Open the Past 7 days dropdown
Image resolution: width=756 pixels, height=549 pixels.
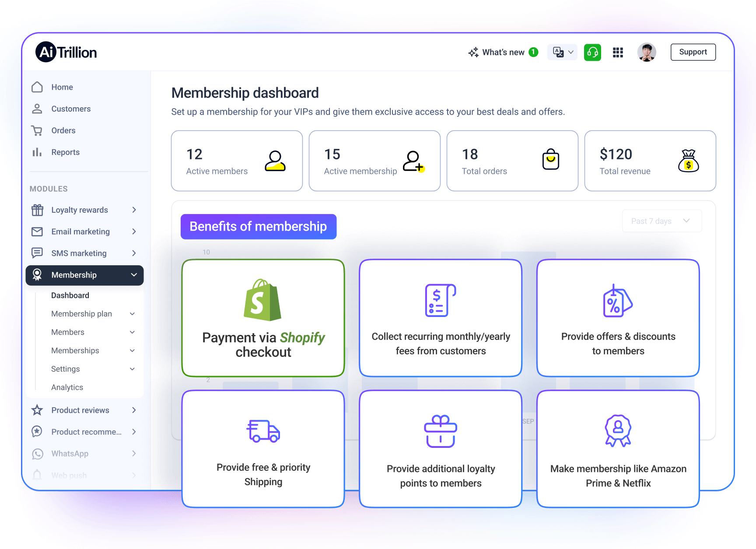click(662, 221)
